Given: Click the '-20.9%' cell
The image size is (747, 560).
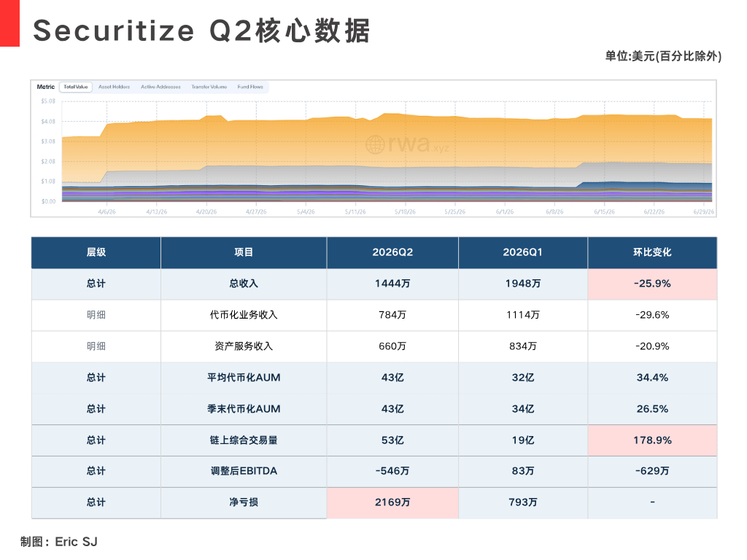Looking at the screenshot, I should [652, 346].
